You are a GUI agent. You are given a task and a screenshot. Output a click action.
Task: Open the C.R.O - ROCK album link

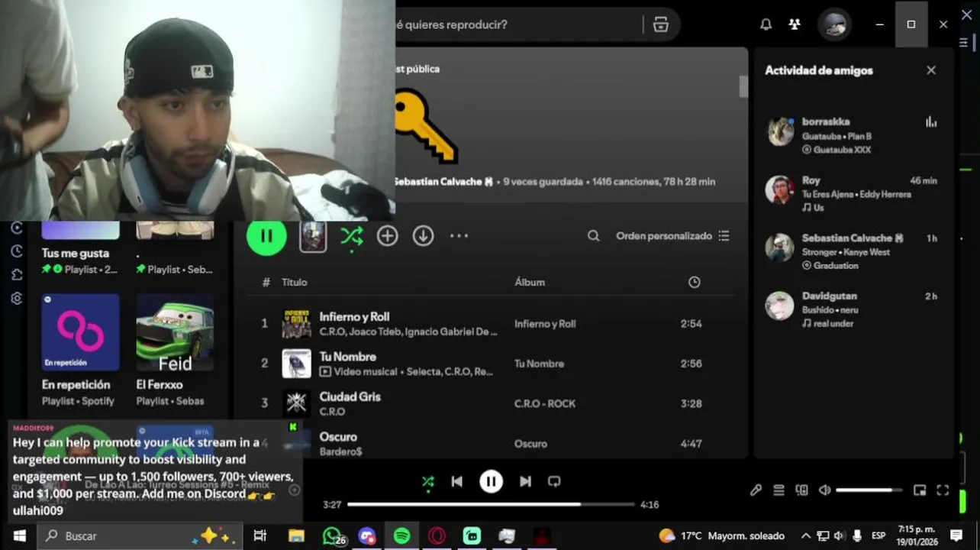[545, 403]
